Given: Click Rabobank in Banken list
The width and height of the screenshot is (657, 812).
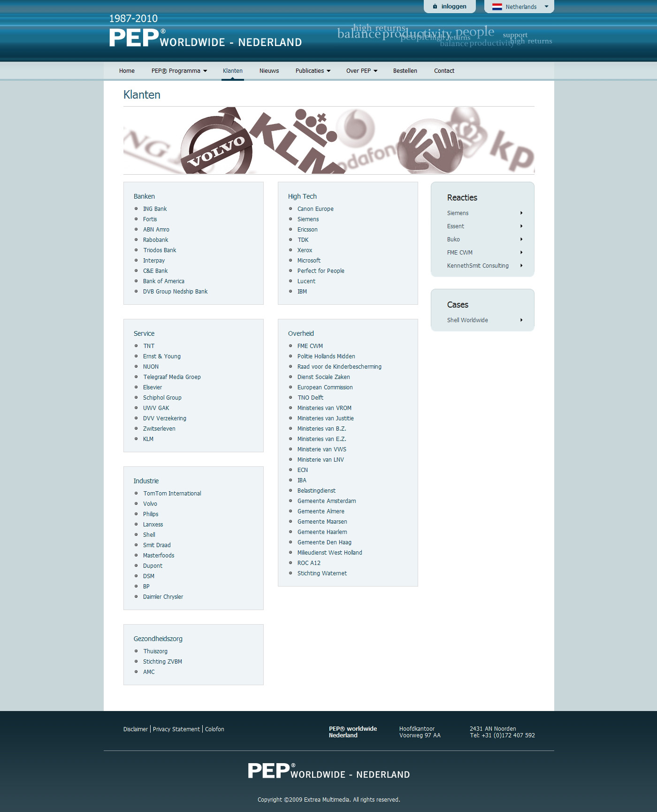Looking at the screenshot, I should (x=155, y=240).
